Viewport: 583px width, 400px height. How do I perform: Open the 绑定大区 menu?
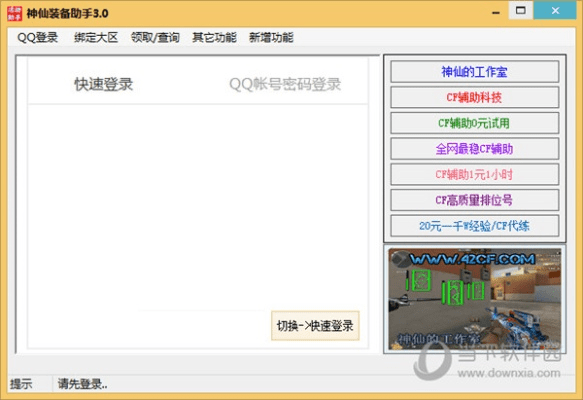click(x=96, y=38)
